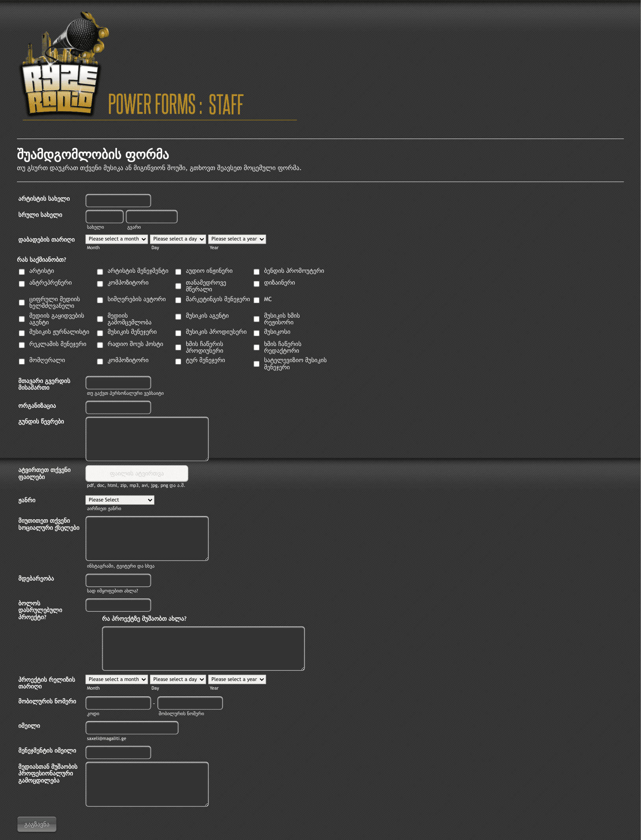Screen dimensions: 641x840
Task: Focus the მთავარი გვერდის მისამართი field
Action: (x=118, y=383)
